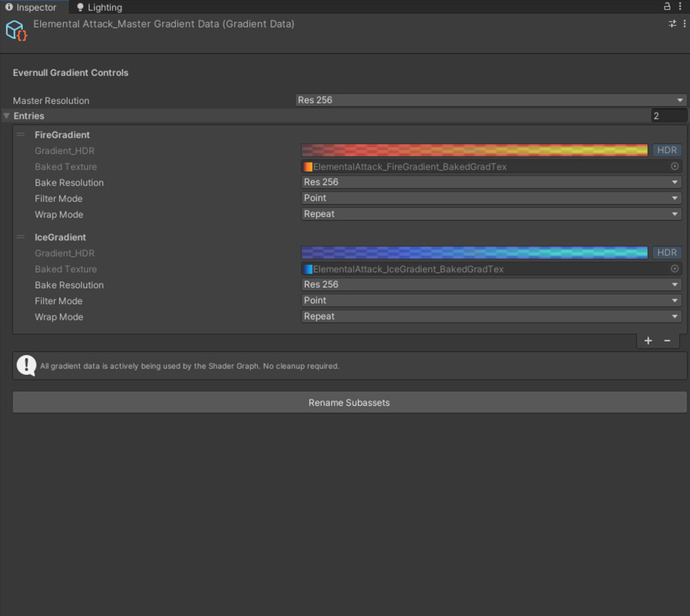Screen dimensions: 690x616
Task: Click the IceGradient Wrap Mode label
Action: coord(59,317)
